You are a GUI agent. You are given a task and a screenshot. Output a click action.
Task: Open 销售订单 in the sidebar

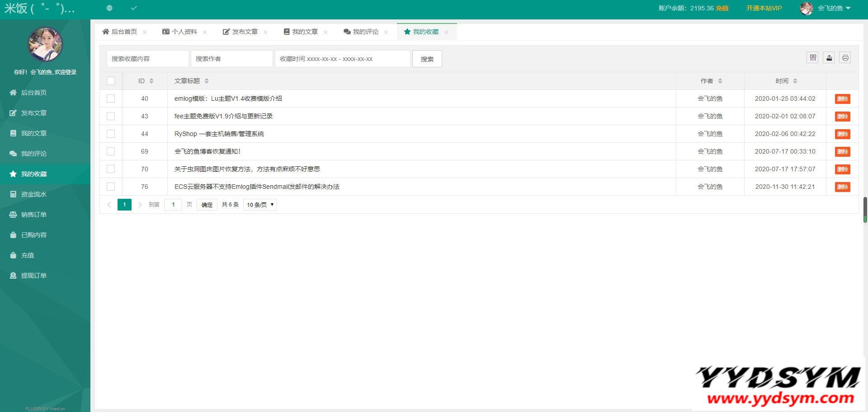(33, 215)
